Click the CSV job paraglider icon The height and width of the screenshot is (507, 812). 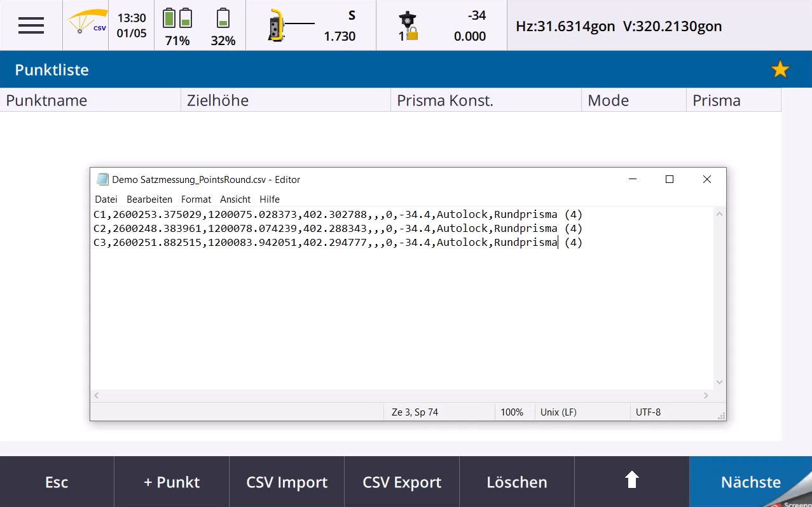pos(86,25)
